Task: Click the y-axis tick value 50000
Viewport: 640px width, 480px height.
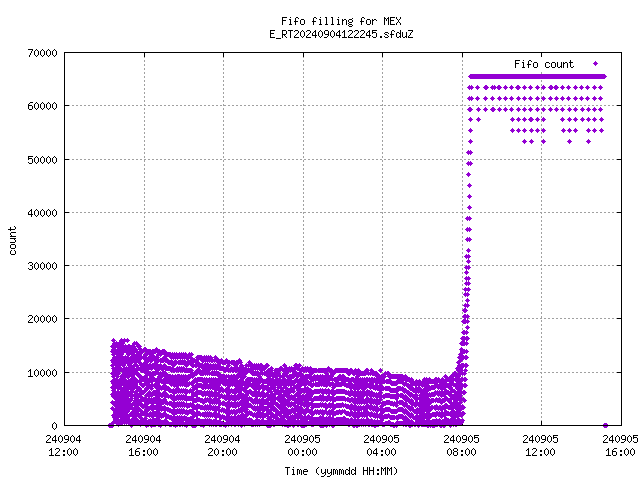Action: pyautogui.click(x=42, y=160)
